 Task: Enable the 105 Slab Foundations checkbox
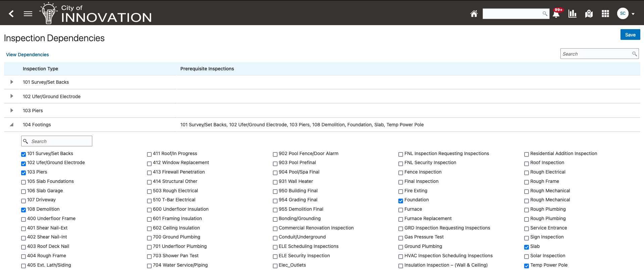pyautogui.click(x=23, y=182)
